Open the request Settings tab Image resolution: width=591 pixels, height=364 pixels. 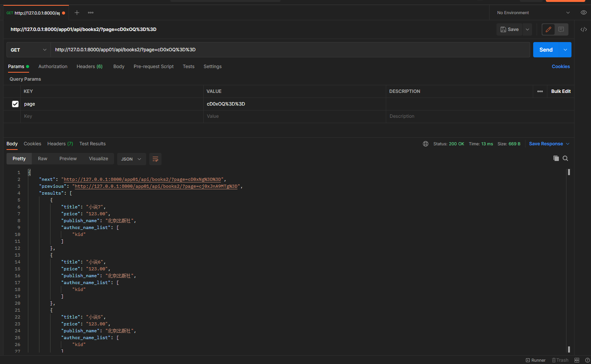pos(212,67)
